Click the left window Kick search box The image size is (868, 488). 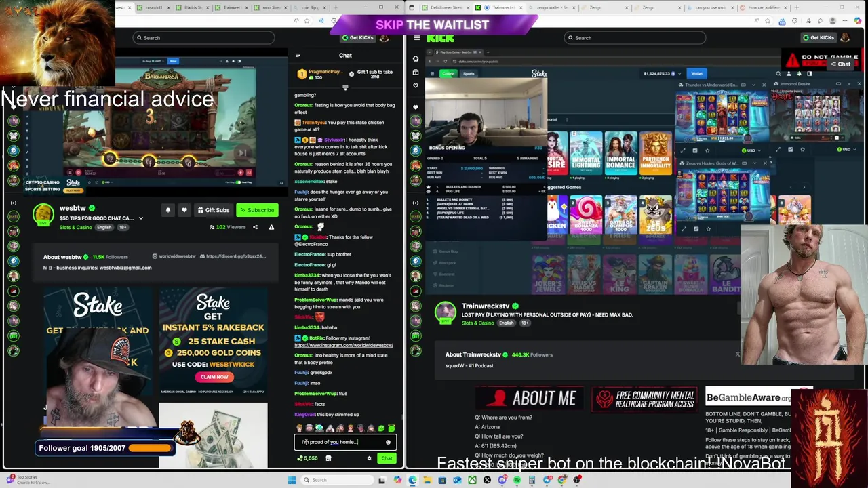(203, 38)
